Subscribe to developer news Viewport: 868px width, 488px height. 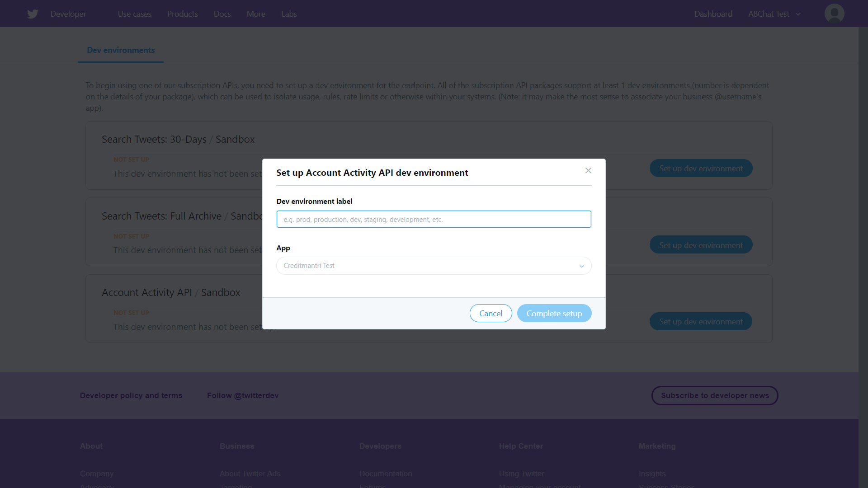point(715,395)
